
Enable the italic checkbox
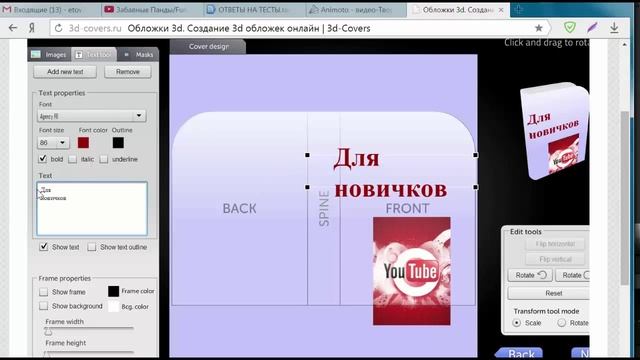[73, 159]
